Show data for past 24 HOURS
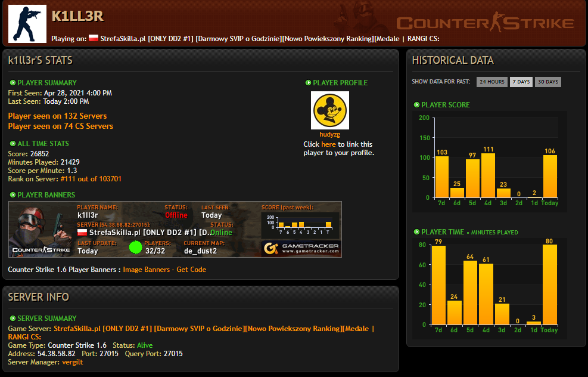 (x=492, y=82)
